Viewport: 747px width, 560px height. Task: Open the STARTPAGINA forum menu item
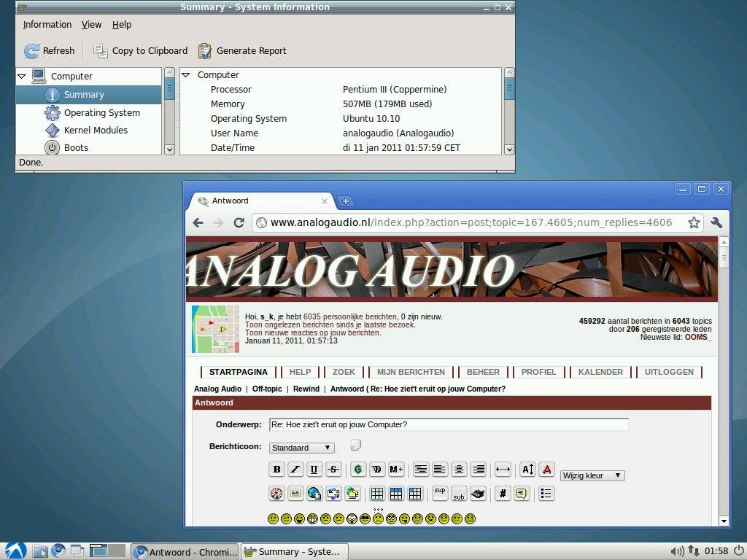click(x=239, y=372)
